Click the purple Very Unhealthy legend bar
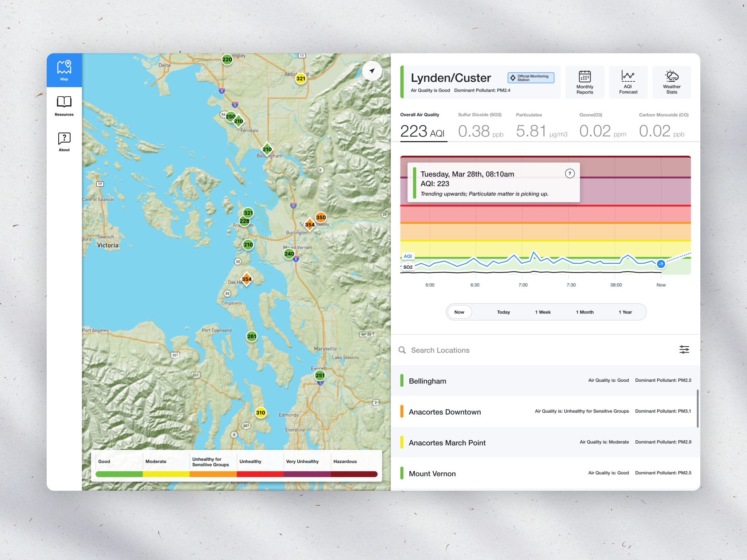This screenshot has width=747, height=560. click(307, 474)
